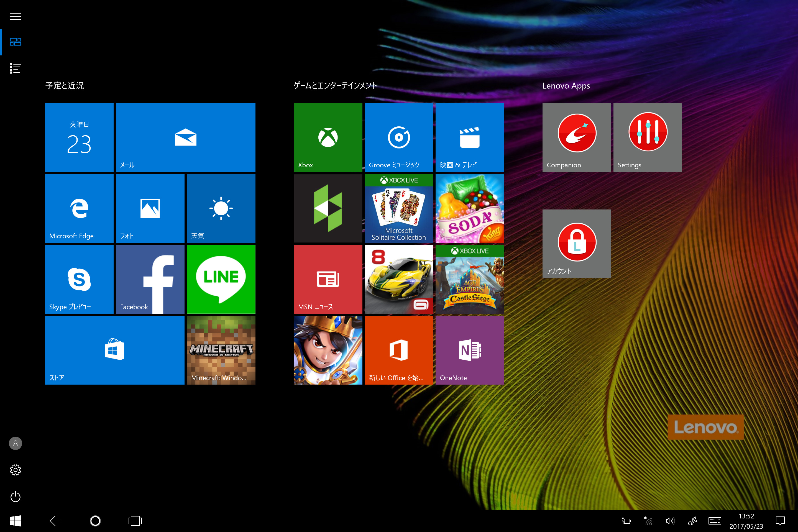Viewport: 798px width, 532px height.
Task: Open the Start button in the taskbar
Action: point(15,521)
